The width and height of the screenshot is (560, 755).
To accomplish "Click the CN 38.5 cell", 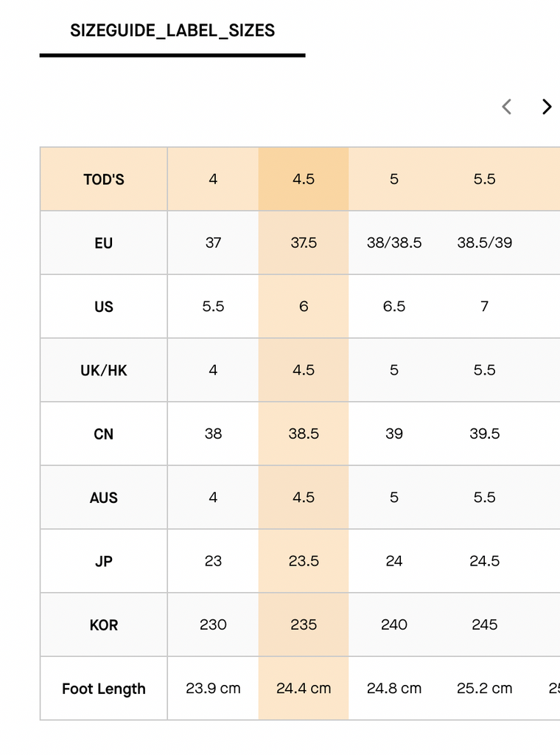I will (x=304, y=434).
